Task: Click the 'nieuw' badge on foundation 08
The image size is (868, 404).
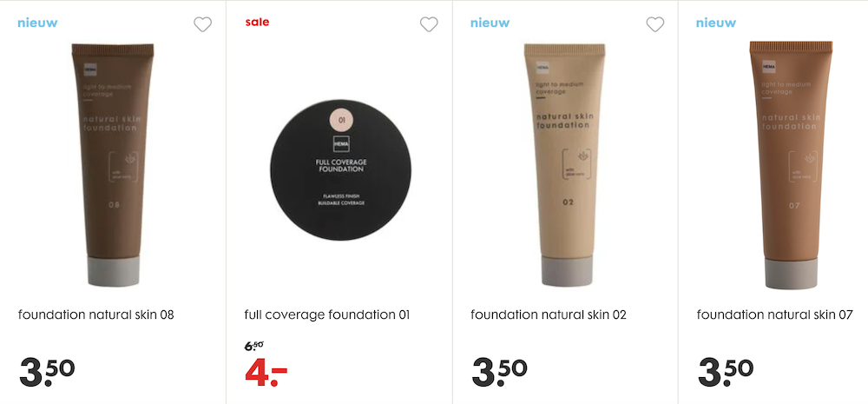Action: (x=37, y=23)
